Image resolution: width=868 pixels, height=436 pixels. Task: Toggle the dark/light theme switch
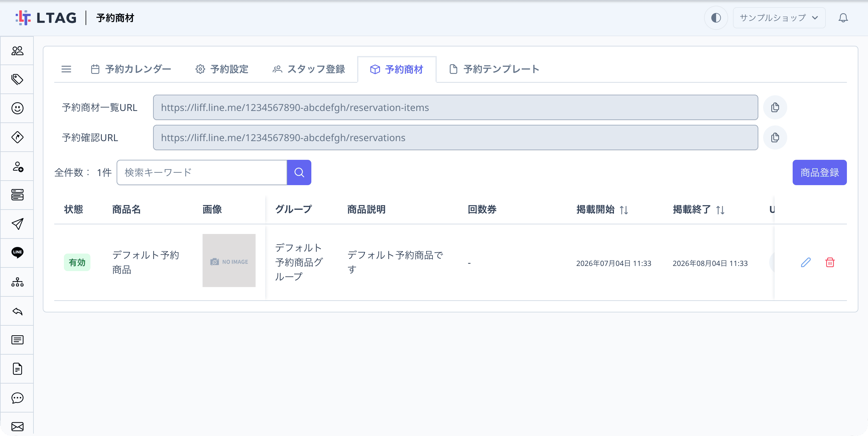[716, 17]
